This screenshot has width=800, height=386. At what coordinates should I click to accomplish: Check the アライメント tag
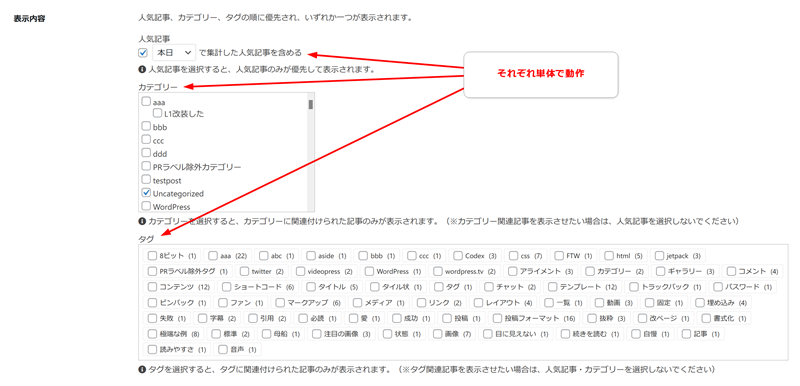512,271
